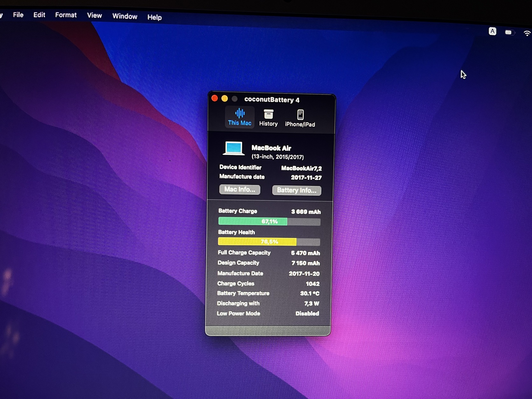
Task: Click the Battery Health label
Action: point(236,232)
